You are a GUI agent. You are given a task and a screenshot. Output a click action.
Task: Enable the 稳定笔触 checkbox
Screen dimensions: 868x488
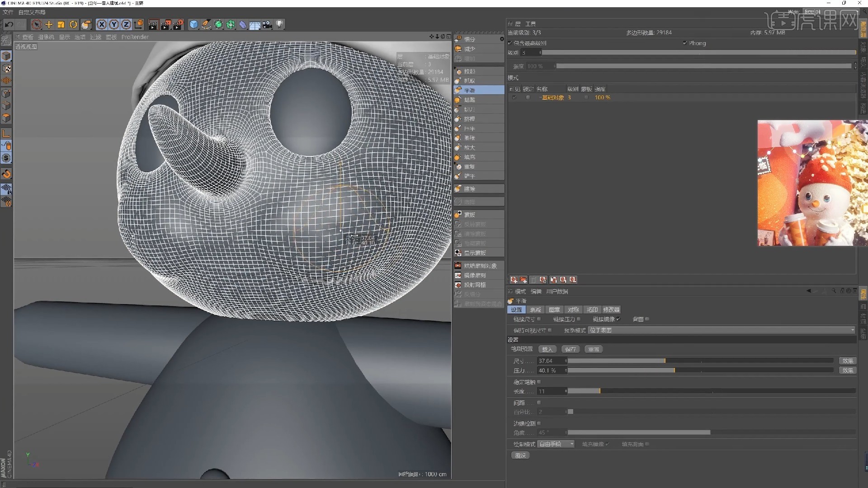(539, 382)
